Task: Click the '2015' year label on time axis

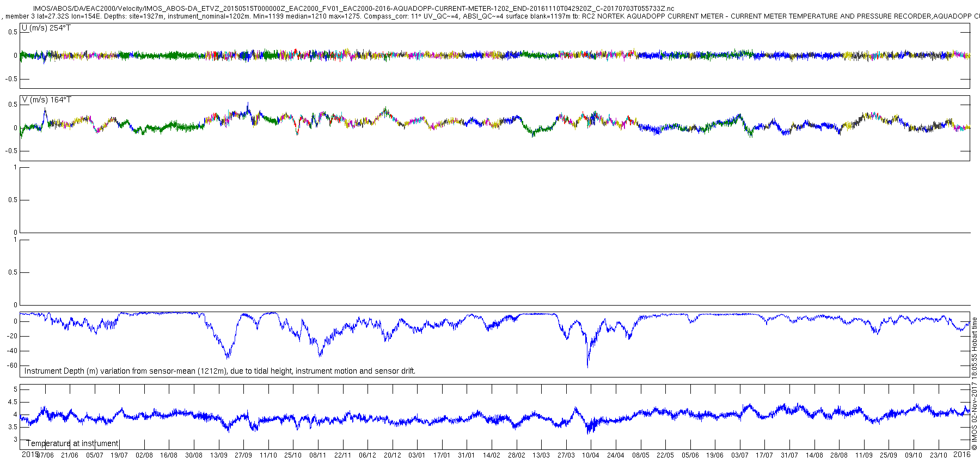Action: click(29, 454)
